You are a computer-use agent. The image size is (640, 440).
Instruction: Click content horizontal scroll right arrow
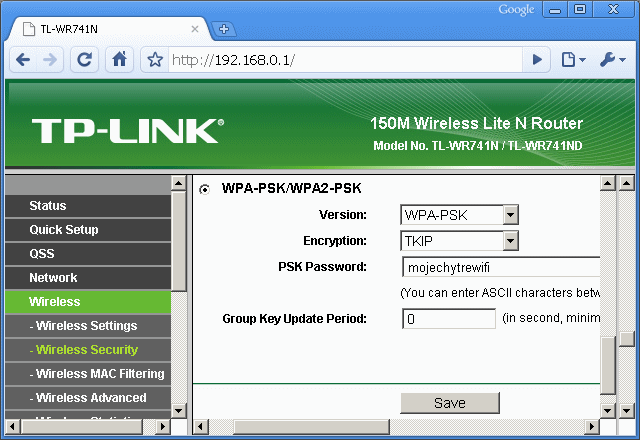pos(592,427)
